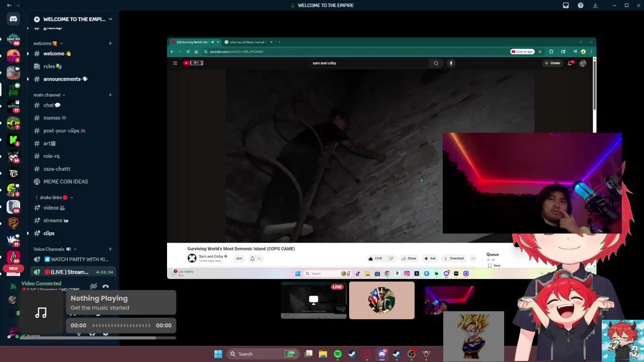Open Discord help question mark icon

[x=581, y=5]
